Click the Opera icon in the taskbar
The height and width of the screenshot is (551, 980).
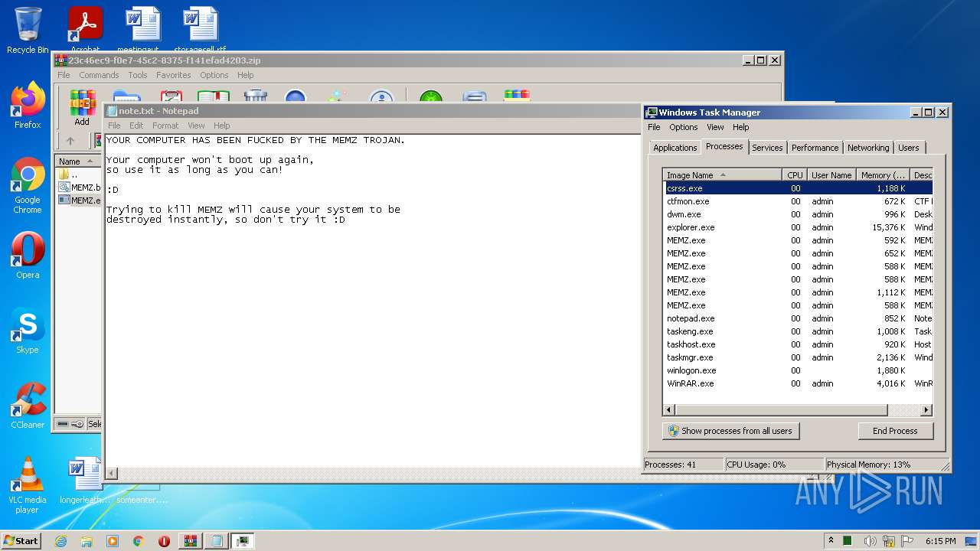coord(164,541)
